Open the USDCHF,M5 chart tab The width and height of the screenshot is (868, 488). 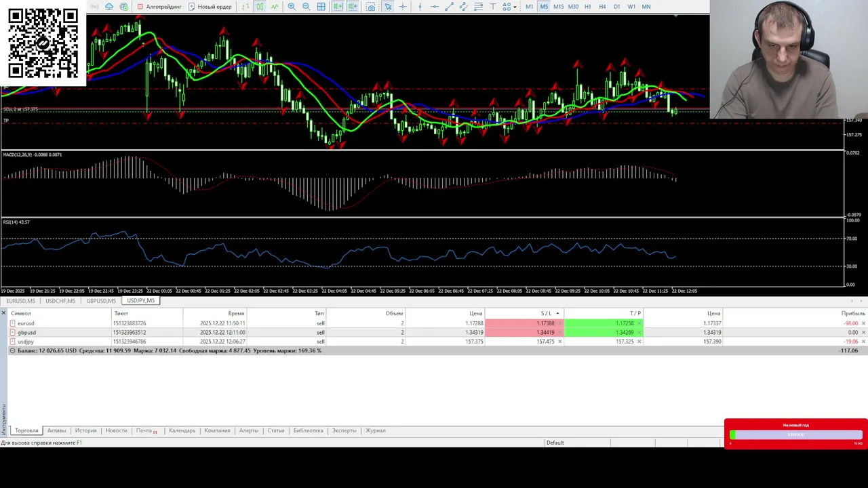pyautogui.click(x=60, y=301)
